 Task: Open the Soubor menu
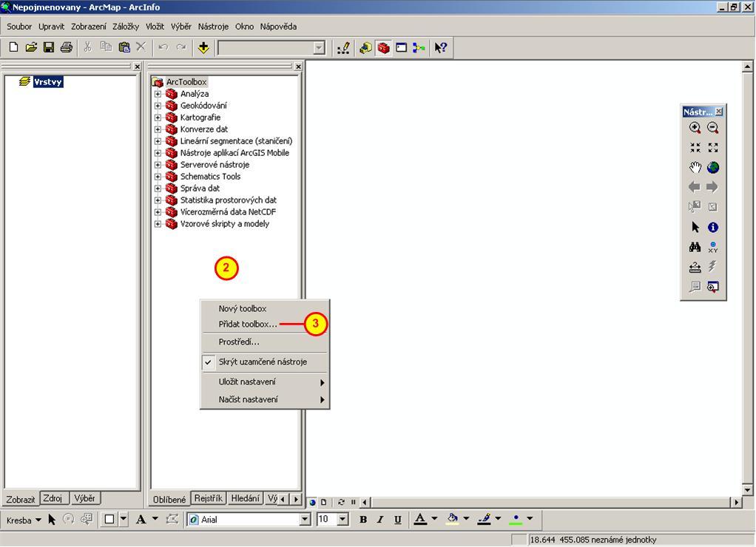point(19,27)
